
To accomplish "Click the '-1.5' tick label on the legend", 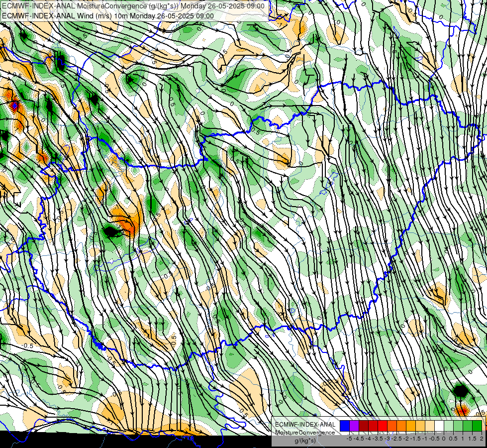I will click(415, 439).
